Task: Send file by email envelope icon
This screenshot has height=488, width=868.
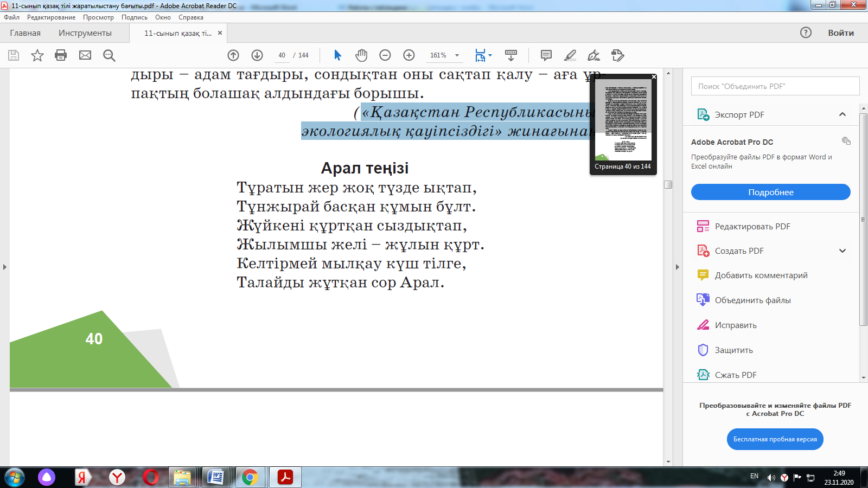Action: (85, 55)
